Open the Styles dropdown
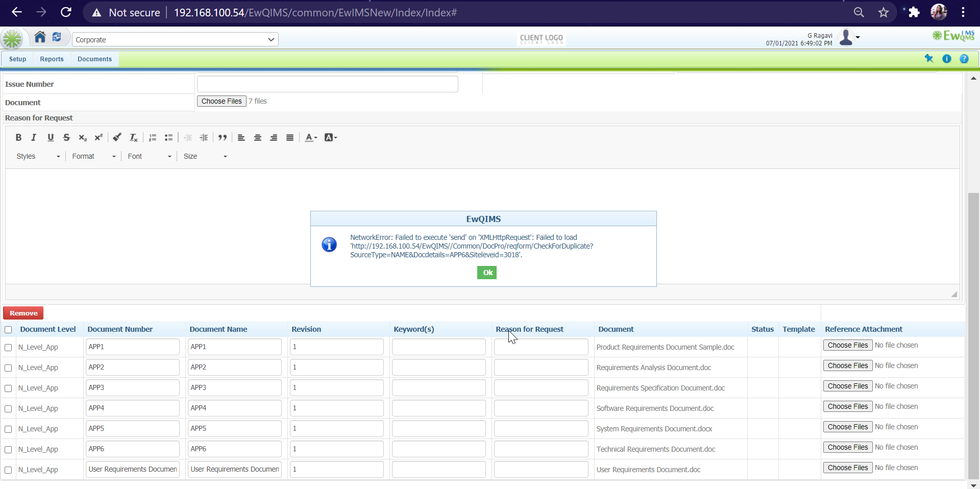The image size is (980, 489). point(38,156)
